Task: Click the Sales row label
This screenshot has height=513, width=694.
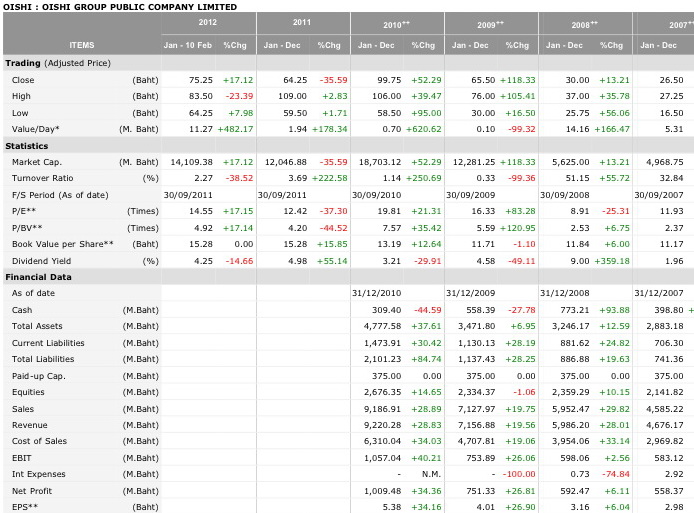Action: [23, 409]
